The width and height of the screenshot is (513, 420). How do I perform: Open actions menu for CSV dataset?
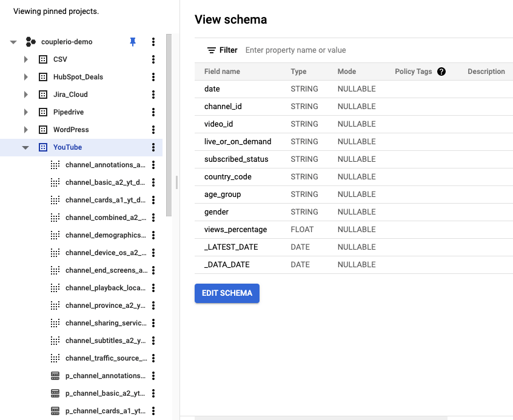pos(153,59)
